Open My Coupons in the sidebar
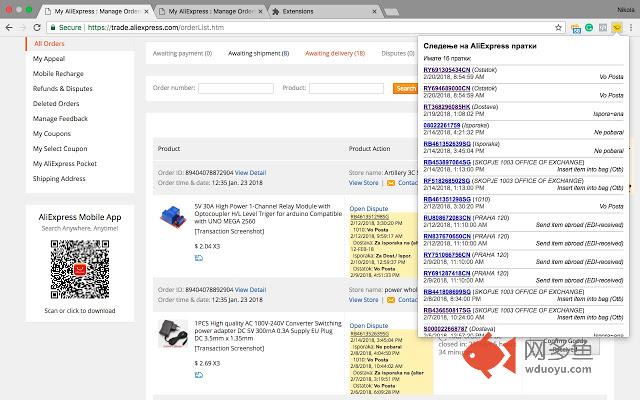640x400 pixels. click(x=52, y=134)
